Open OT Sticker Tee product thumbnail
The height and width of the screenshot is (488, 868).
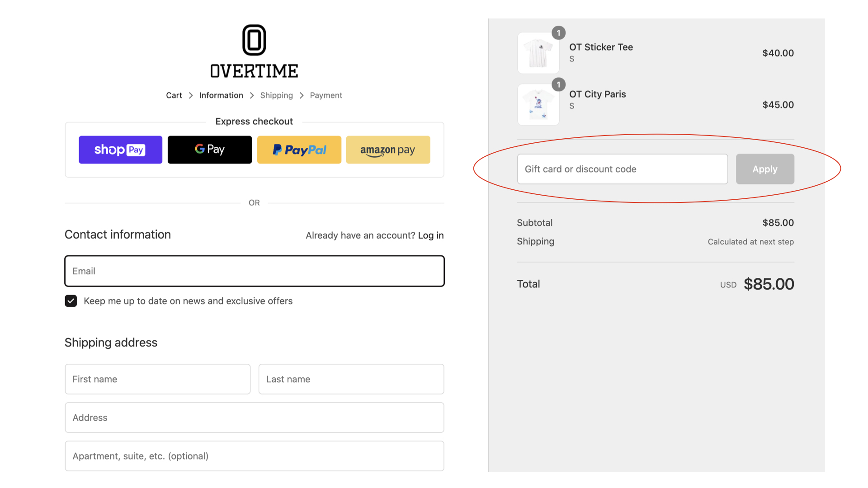538,53
